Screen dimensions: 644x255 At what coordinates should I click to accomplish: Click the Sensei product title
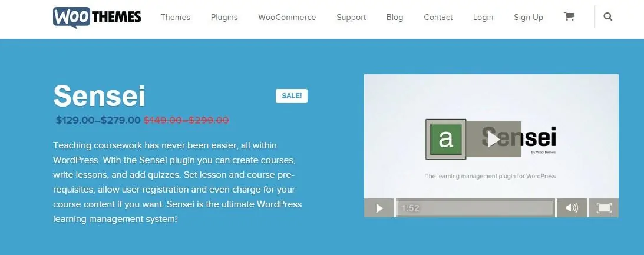coord(100,95)
